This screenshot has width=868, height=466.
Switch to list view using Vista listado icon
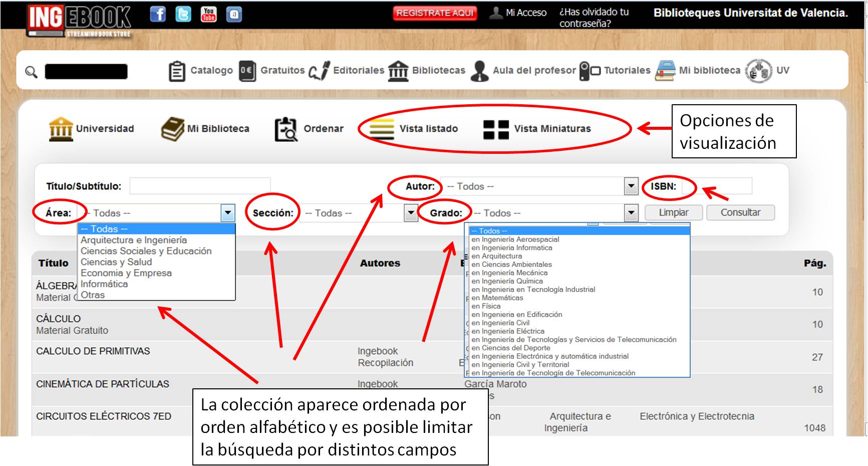pyautogui.click(x=381, y=129)
